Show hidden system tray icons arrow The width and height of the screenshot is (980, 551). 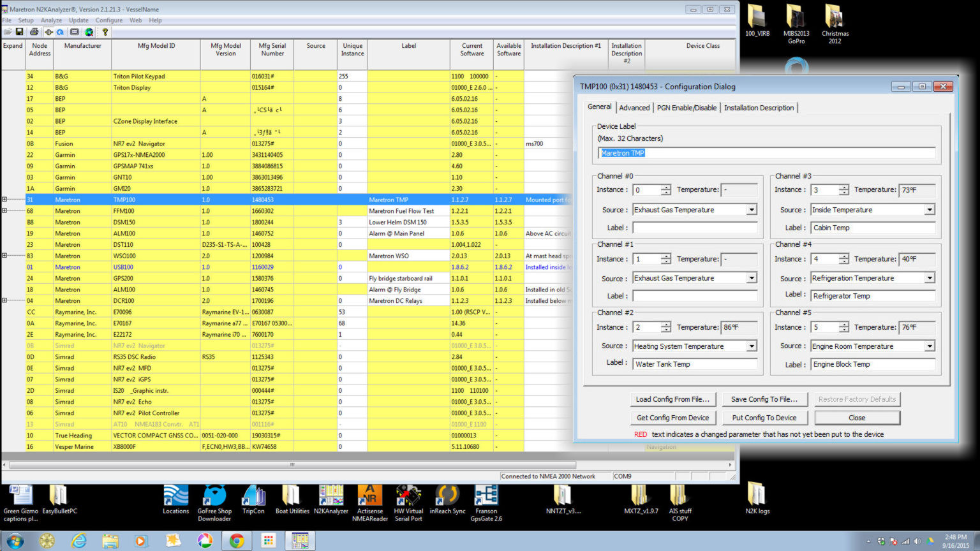pyautogui.click(x=868, y=541)
